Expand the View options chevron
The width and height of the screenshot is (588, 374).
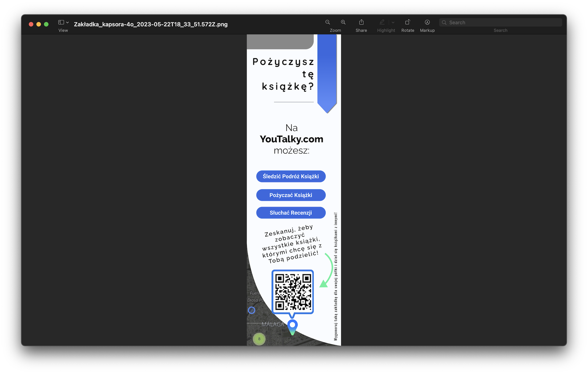[67, 22]
